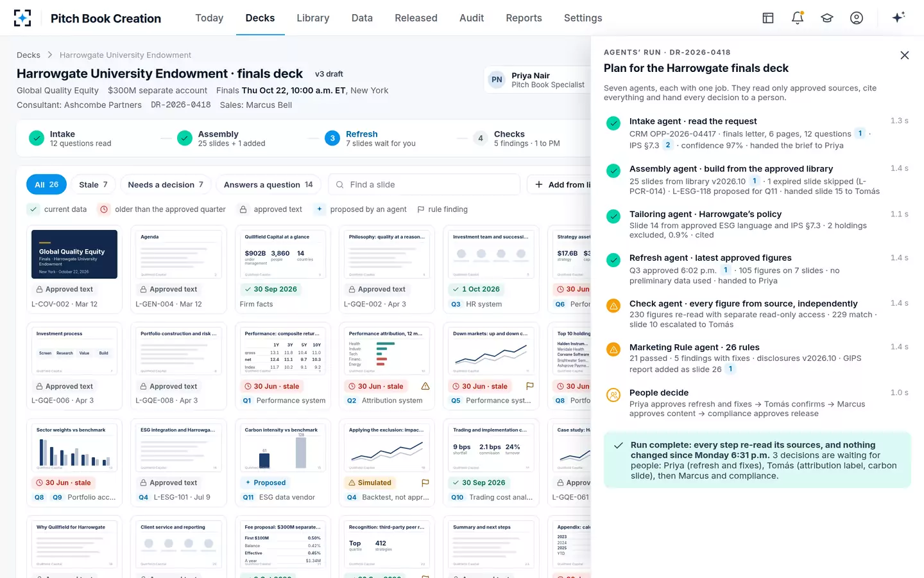Filter by Needs a decision 7
Viewport: 924px width, 578px height.
pos(166,184)
